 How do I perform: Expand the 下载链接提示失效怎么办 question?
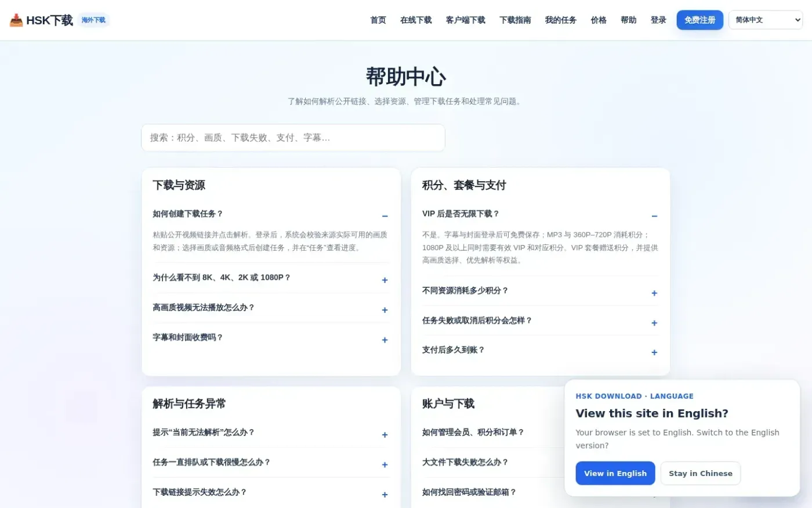271,492
